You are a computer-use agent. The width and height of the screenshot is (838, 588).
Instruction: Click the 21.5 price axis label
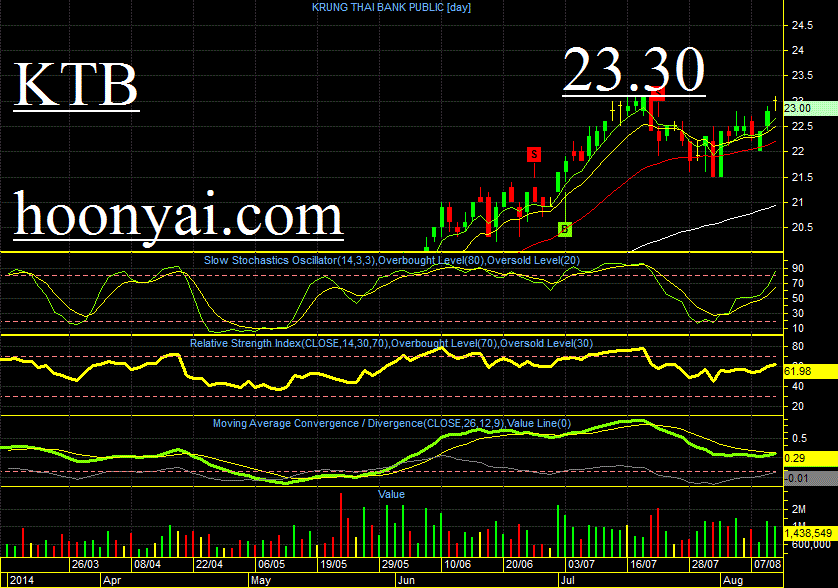802,177
